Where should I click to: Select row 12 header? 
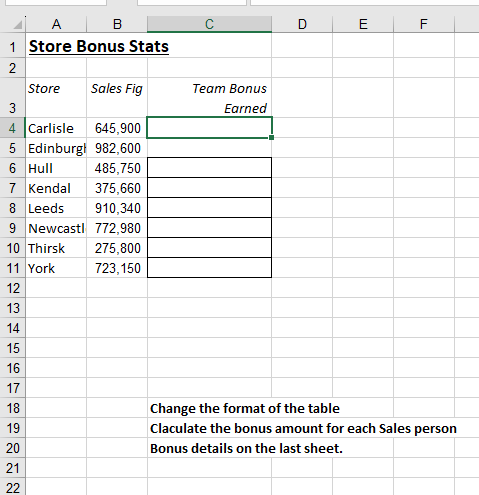13,288
